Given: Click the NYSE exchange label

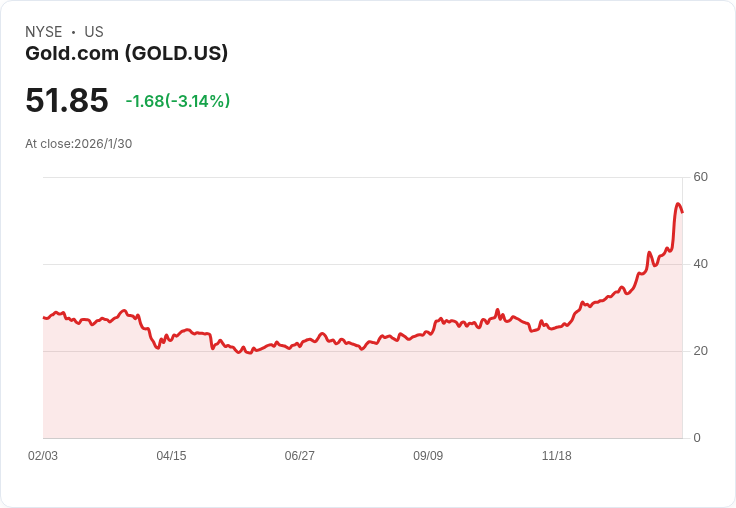Looking at the screenshot, I should coord(43,32).
